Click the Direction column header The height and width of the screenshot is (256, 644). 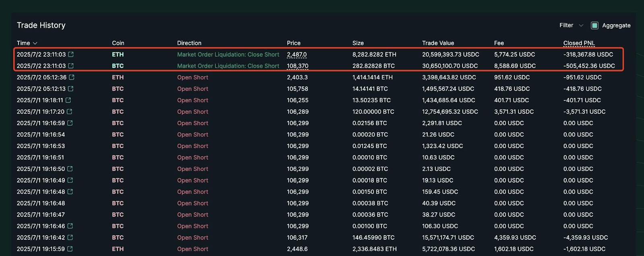tap(189, 43)
